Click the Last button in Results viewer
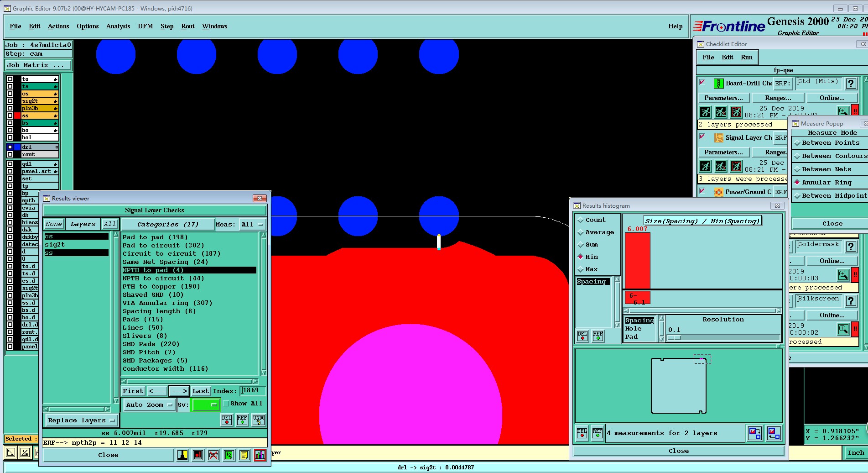868x473 pixels. (x=200, y=391)
